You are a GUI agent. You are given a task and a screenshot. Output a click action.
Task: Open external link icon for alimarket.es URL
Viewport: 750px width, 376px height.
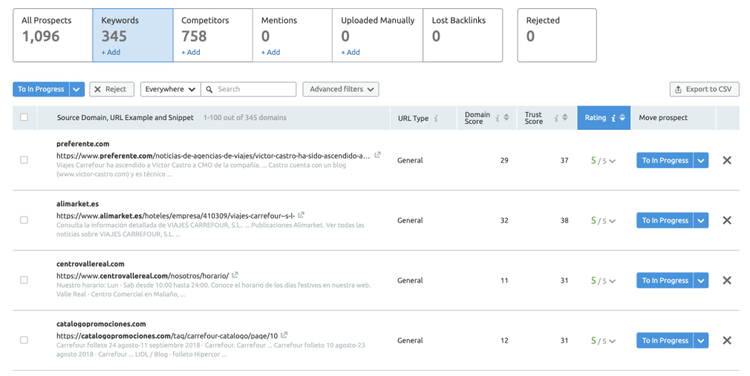coord(301,215)
